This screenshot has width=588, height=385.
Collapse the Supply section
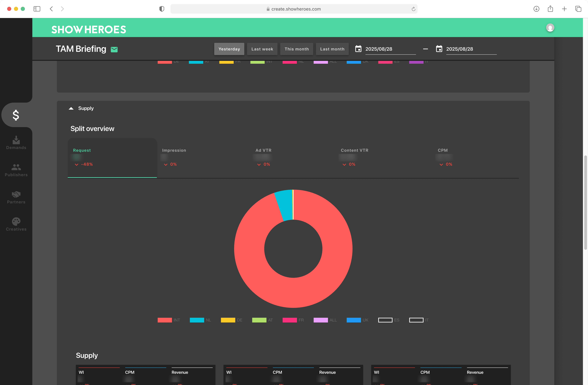tap(71, 108)
